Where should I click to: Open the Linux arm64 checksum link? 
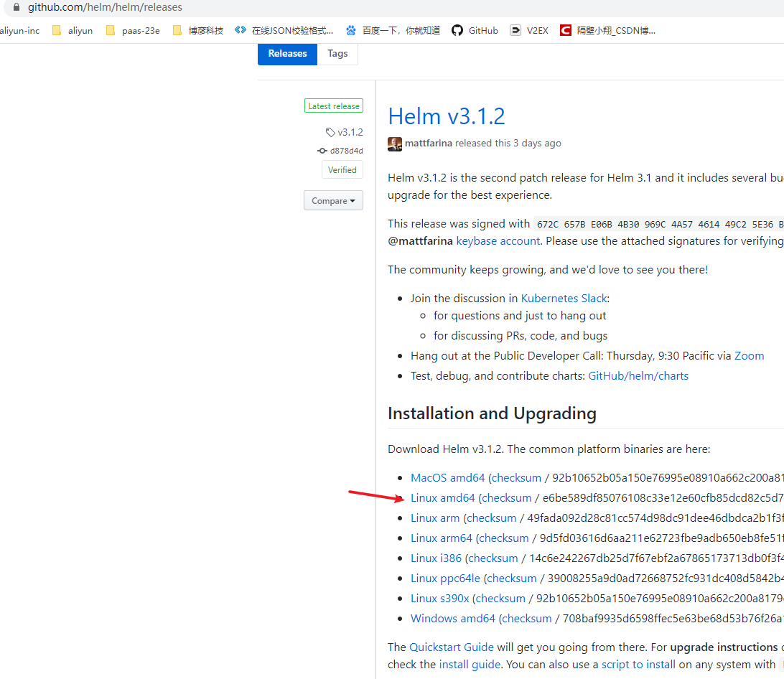coord(504,538)
